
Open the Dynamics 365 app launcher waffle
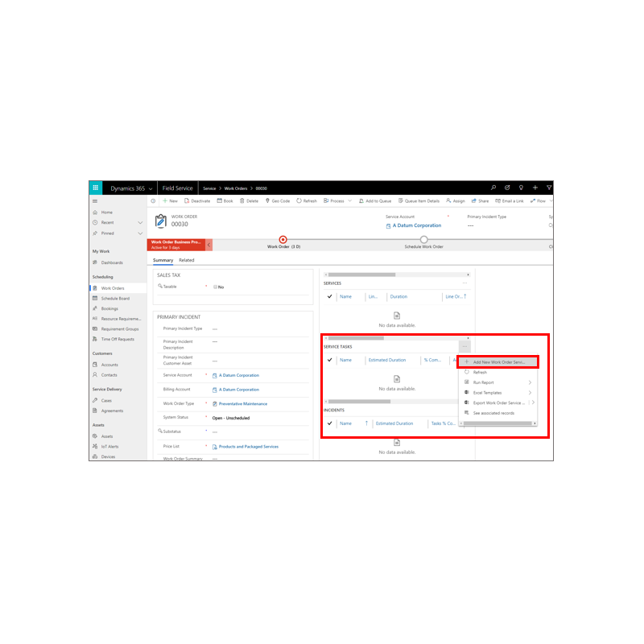point(95,188)
